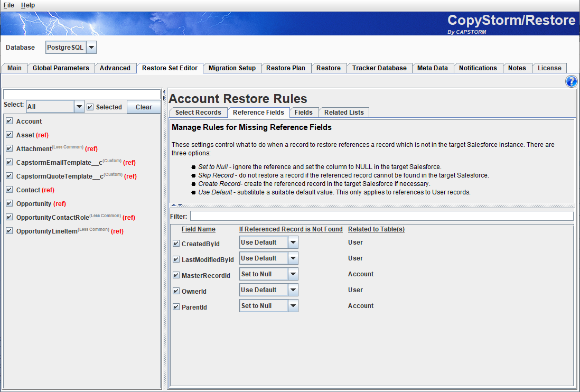Click the Clear button
580x392 pixels.
(144, 107)
